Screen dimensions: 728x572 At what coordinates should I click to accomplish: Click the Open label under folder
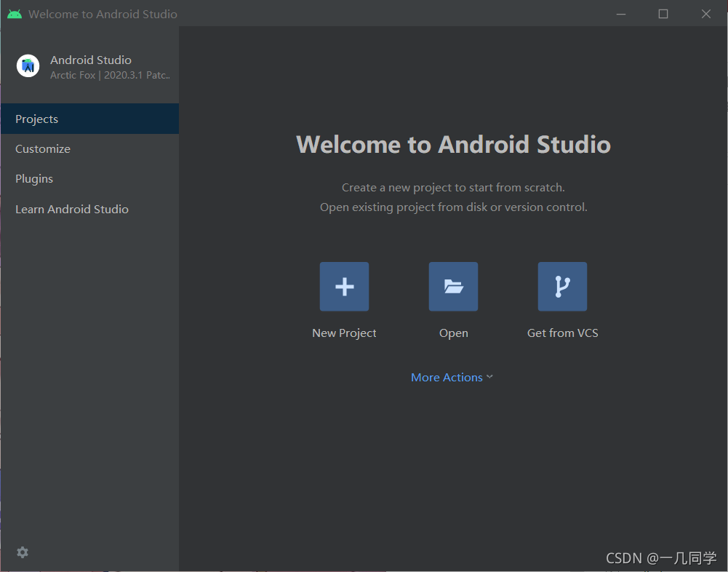coord(454,333)
